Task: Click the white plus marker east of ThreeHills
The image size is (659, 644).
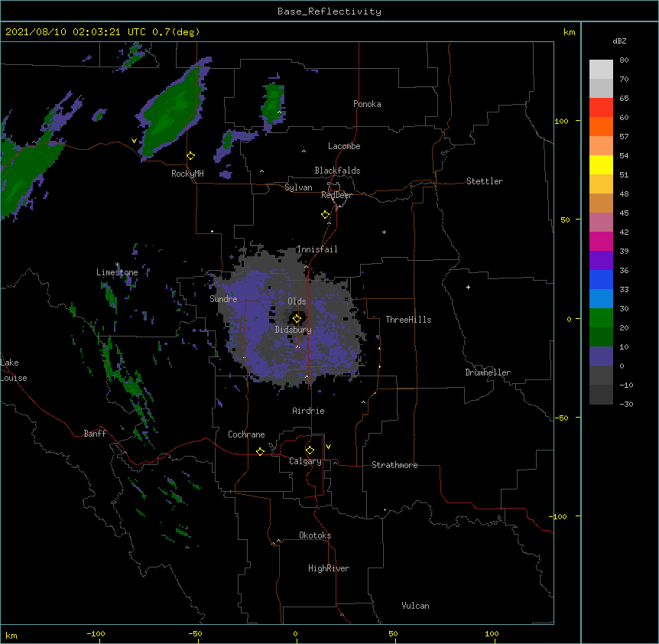Action: point(468,287)
